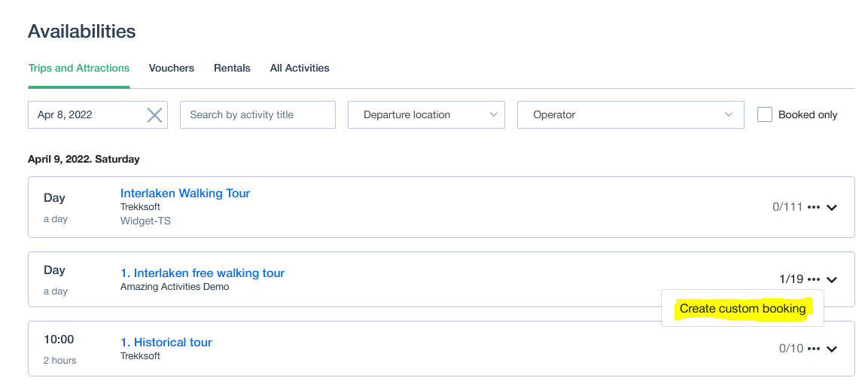Screen dimensions: 868x384
Task: Open the Interlaken Walking Tour link
Action: pos(185,193)
